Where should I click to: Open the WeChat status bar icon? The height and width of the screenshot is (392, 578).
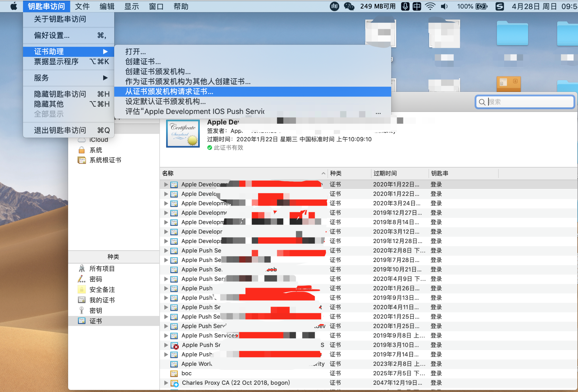(349, 6)
